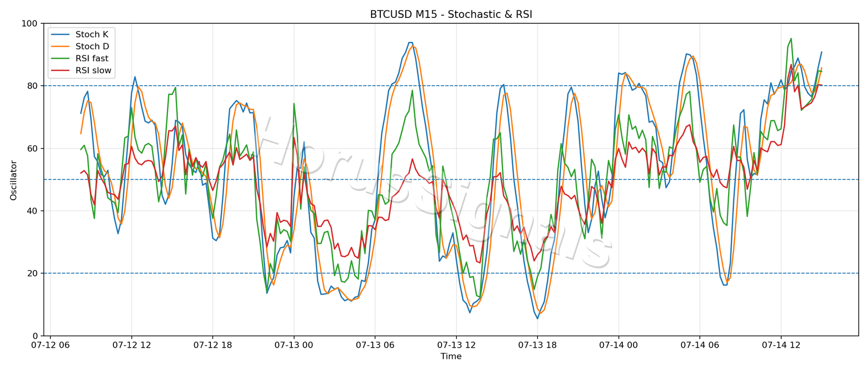Click the x-axis tick 07-12 12
Viewport: 868px width, 372px height.
[131, 345]
